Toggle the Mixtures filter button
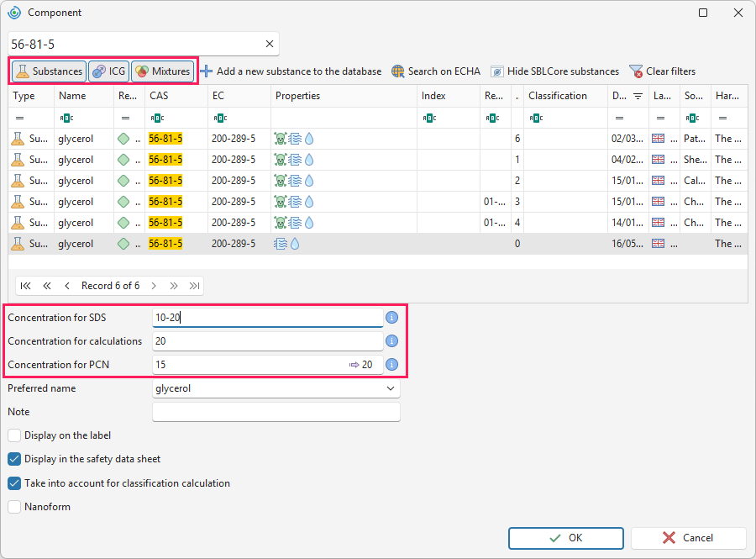This screenshot has height=559, width=756. pos(163,71)
